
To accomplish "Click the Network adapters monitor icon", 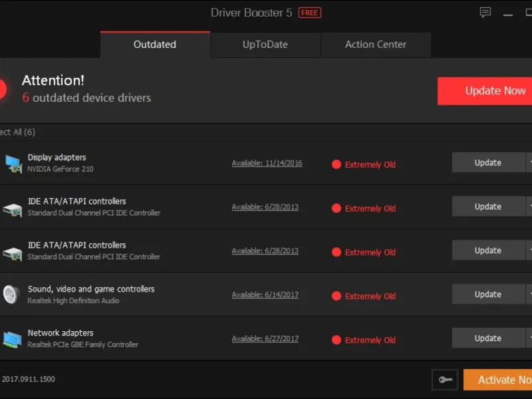I will tap(13, 339).
